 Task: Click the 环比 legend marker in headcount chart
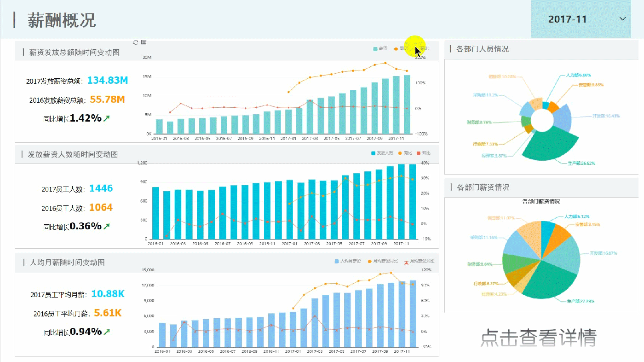tap(419, 153)
